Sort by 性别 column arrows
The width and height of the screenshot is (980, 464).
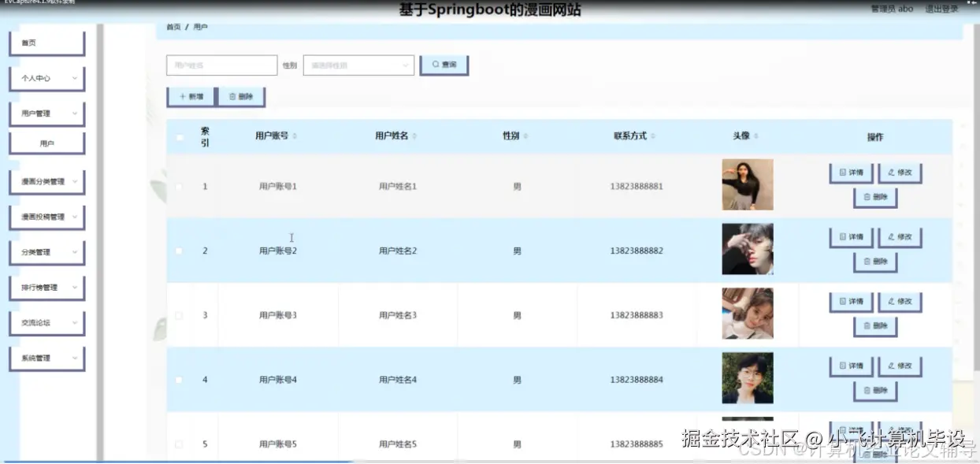tap(525, 136)
